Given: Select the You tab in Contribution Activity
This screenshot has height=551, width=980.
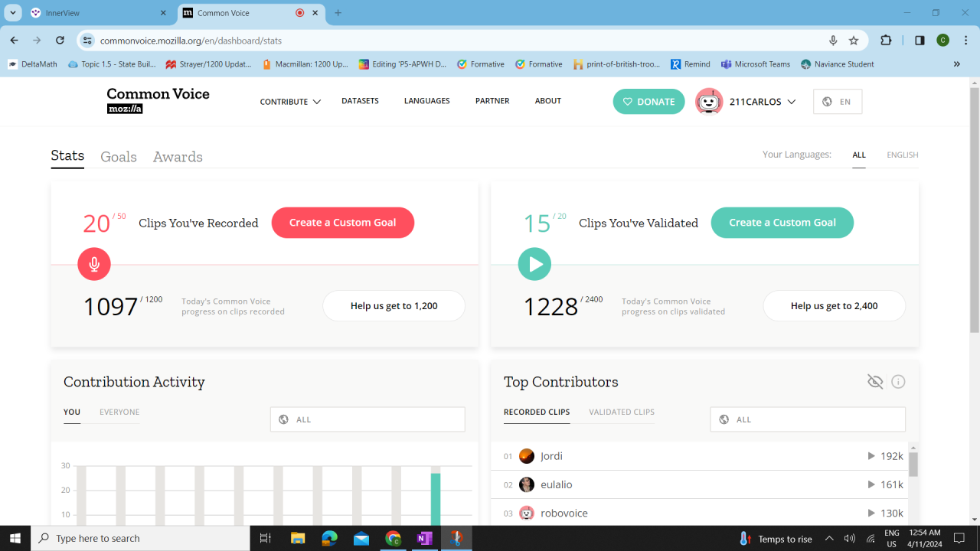Looking at the screenshot, I should 72,412.
